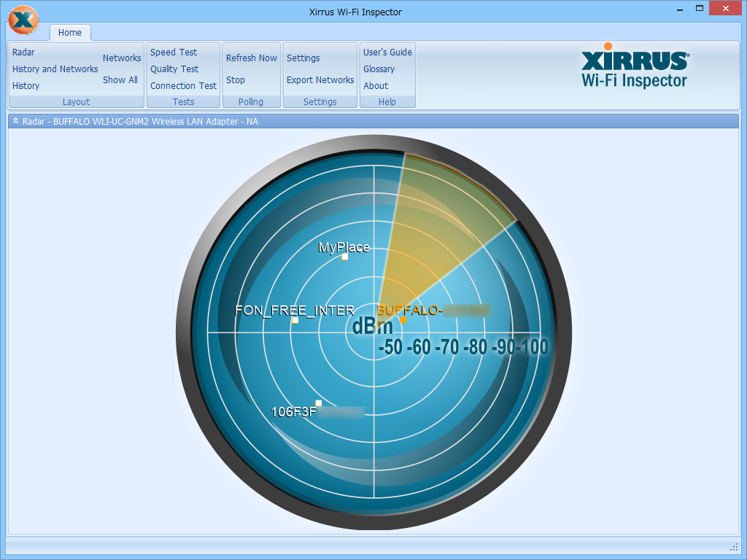Open the Glossary
Viewport: 747px width, 560px height.
[379, 69]
